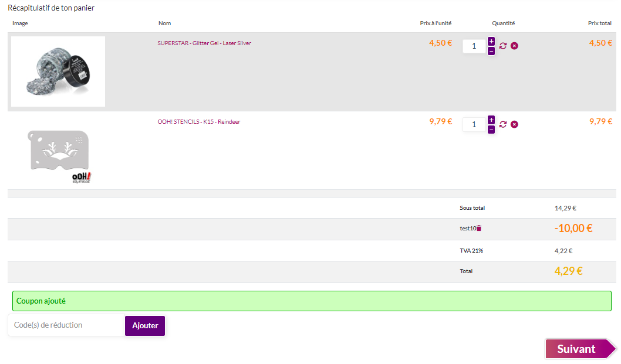This screenshot has width=621, height=364.
Task: Click the Prix total column header
Action: 600,23
